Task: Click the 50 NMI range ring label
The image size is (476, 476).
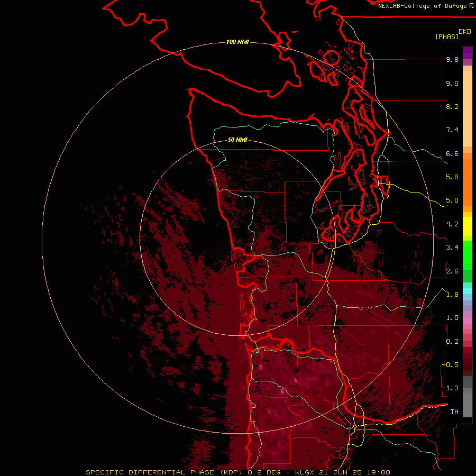Action: pos(237,140)
